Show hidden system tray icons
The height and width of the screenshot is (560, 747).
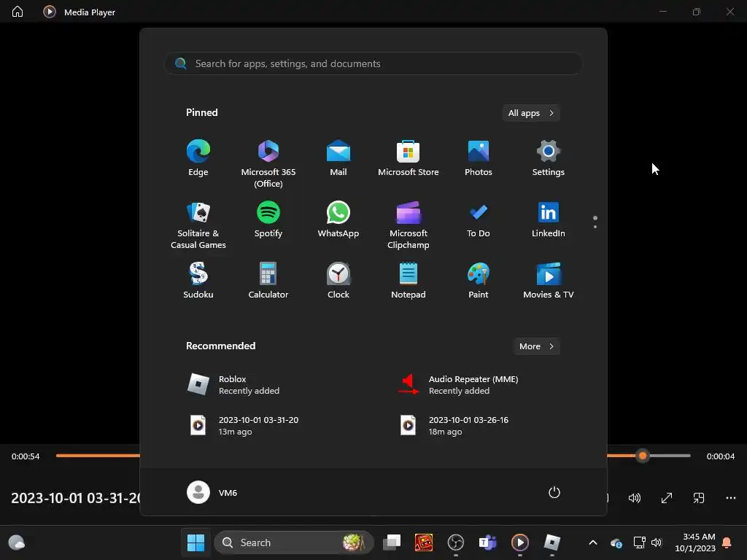593,542
